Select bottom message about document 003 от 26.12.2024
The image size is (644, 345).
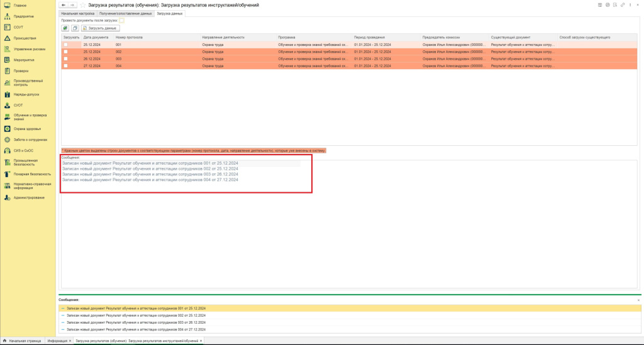point(350,322)
